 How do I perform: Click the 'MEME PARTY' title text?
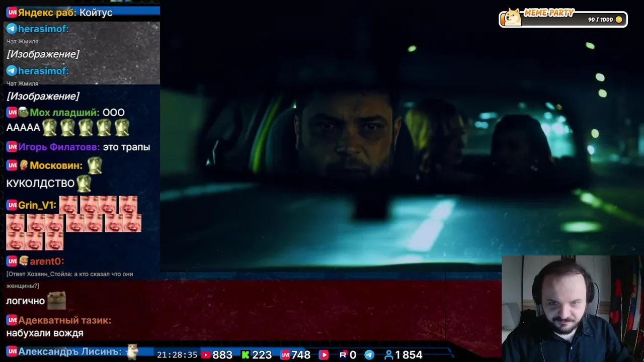tap(549, 13)
